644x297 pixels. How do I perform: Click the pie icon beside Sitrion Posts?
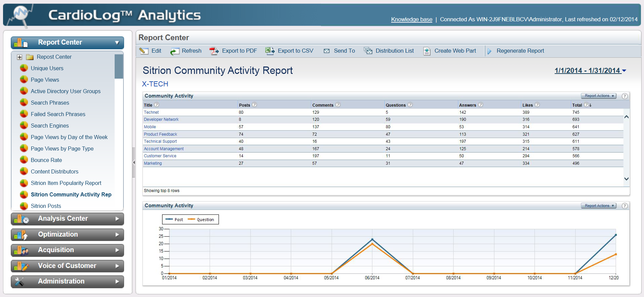[x=24, y=206]
